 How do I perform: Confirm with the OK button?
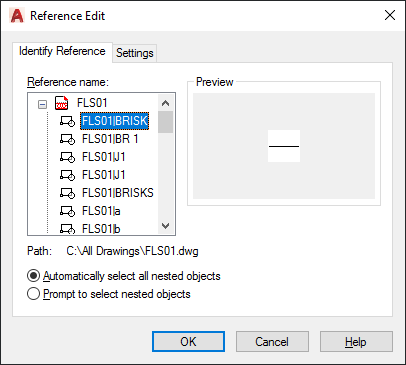click(188, 342)
